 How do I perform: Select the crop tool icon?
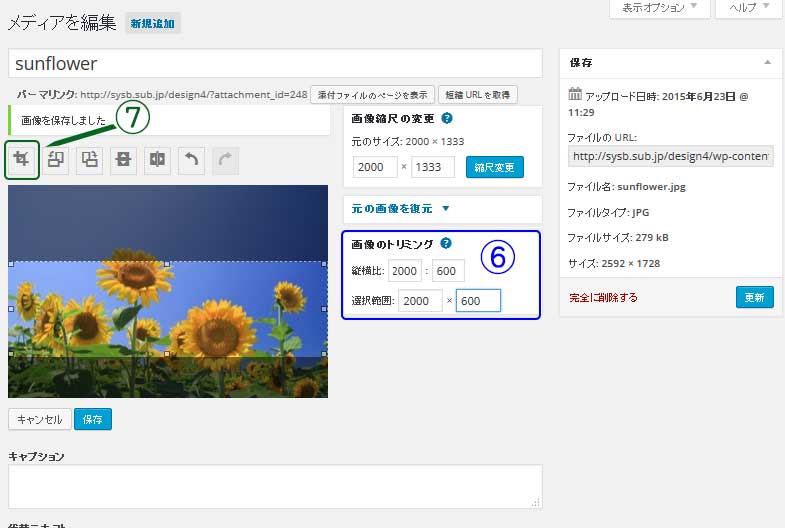(x=21, y=160)
